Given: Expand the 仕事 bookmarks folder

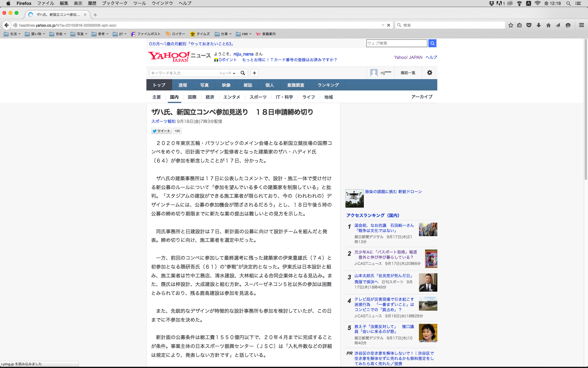Looking at the screenshot, I should pyautogui.click(x=223, y=34).
